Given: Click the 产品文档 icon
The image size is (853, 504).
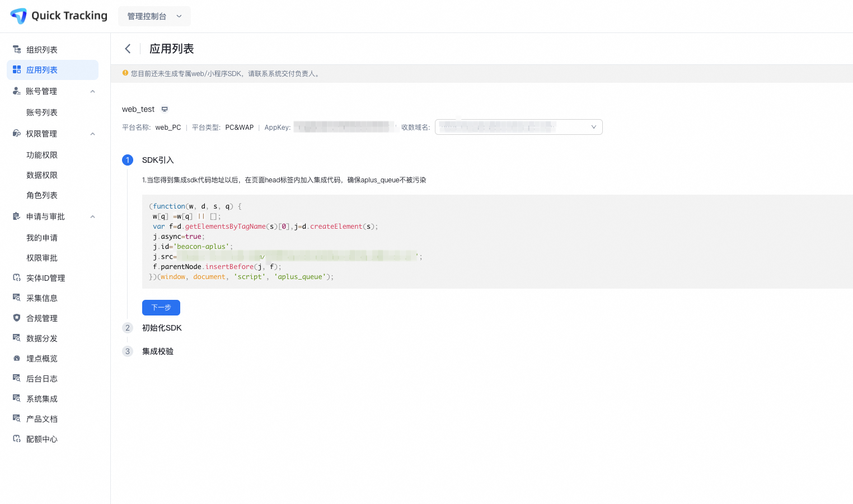Looking at the screenshot, I should (x=17, y=419).
